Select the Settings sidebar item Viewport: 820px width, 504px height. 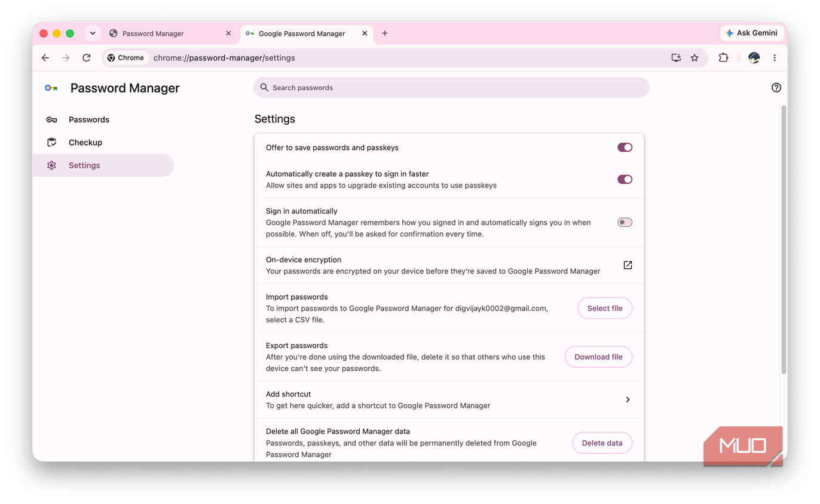[103, 165]
